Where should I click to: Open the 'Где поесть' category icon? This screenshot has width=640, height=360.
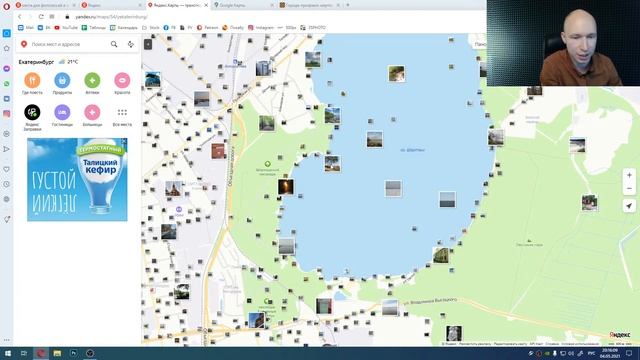click(x=32, y=80)
